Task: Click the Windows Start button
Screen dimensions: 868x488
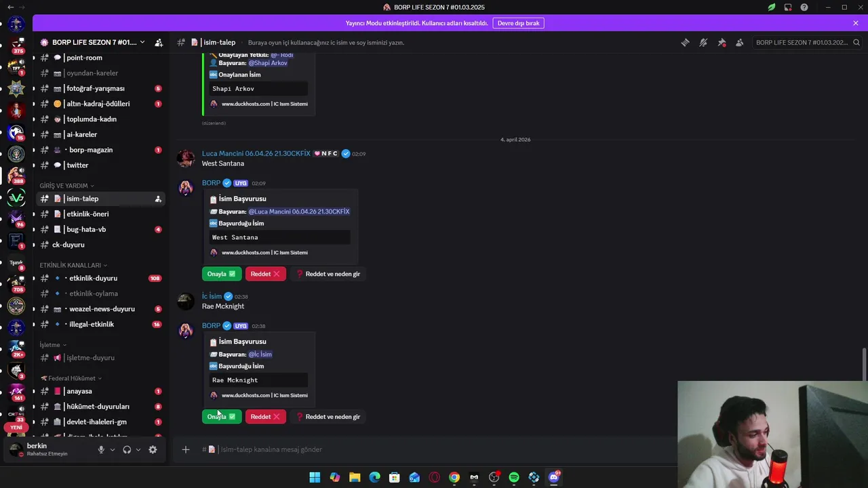Action: click(315, 477)
